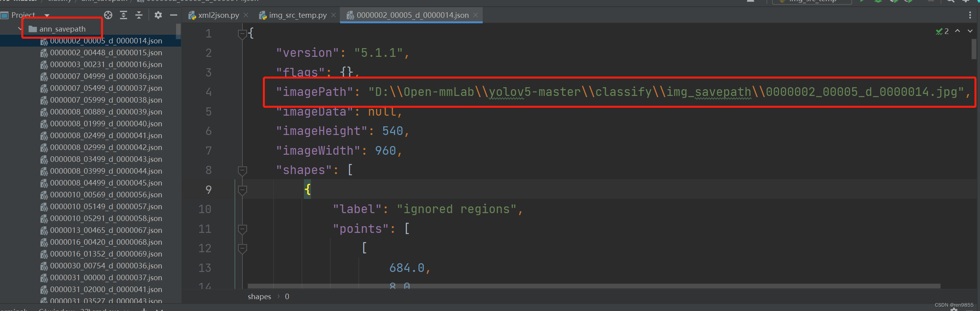Fold the points array at line 11
The image size is (980, 311).
pos(242,229)
